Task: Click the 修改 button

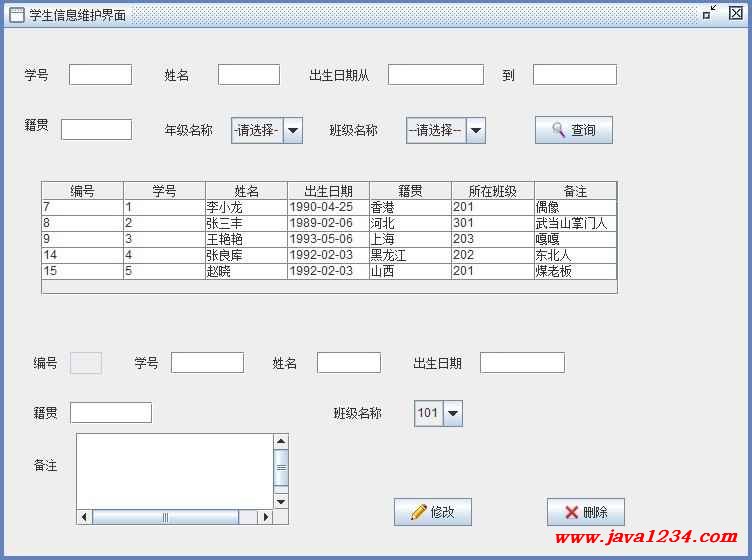Action: [x=433, y=512]
